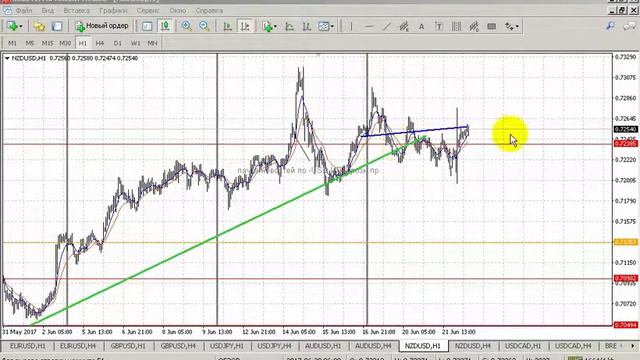Viewport: 640px width, 360px height.
Task: Show more chart tabs with the arrow
Action: pos(633,346)
